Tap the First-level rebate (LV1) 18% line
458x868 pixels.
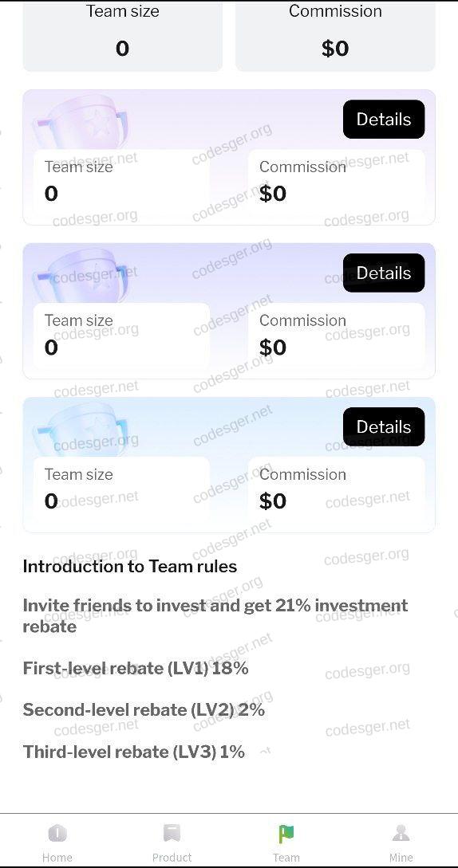coord(136,668)
